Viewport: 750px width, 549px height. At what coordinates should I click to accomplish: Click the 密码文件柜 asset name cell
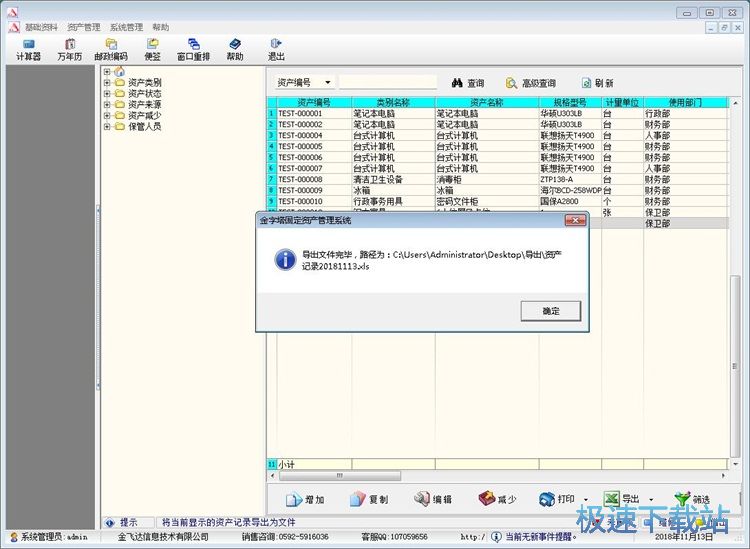tap(487, 201)
